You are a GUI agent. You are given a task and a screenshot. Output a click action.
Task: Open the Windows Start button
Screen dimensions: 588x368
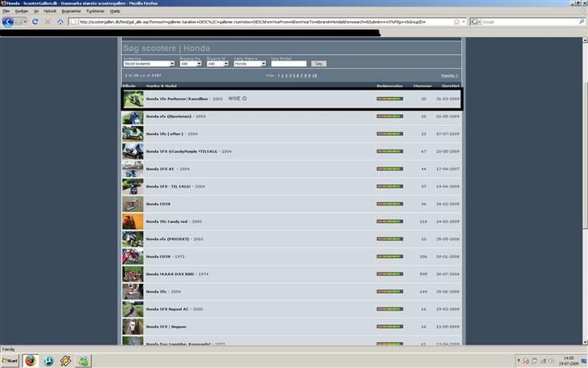[x=10, y=361]
